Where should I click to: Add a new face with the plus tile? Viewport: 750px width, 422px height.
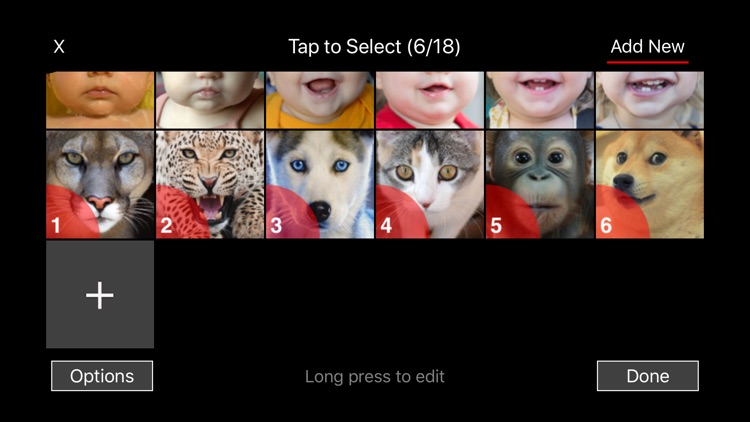pos(100,294)
